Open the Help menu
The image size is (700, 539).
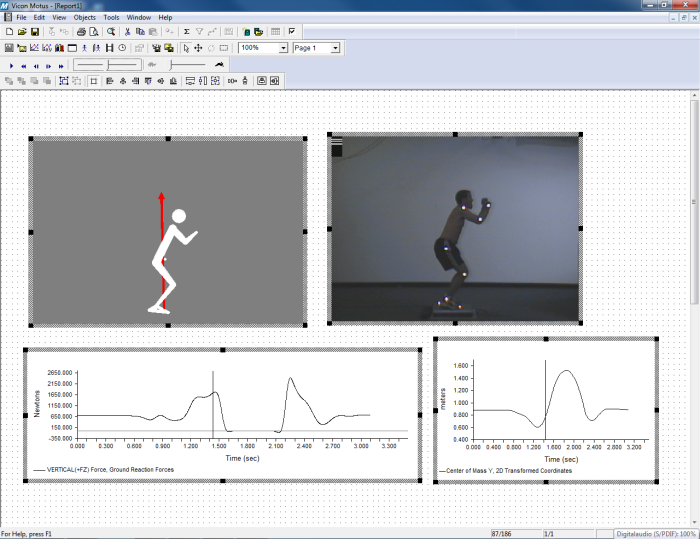[x=165, y=17]
